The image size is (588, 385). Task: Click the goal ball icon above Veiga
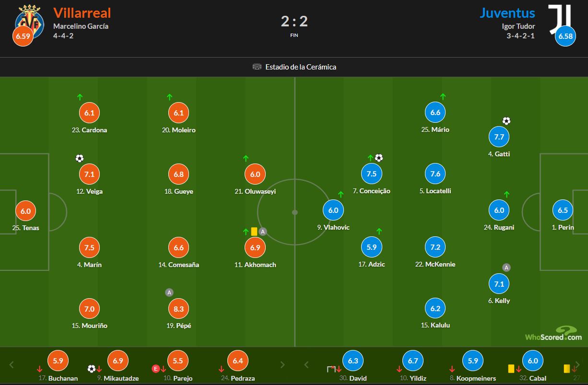[x=80, y=158]
